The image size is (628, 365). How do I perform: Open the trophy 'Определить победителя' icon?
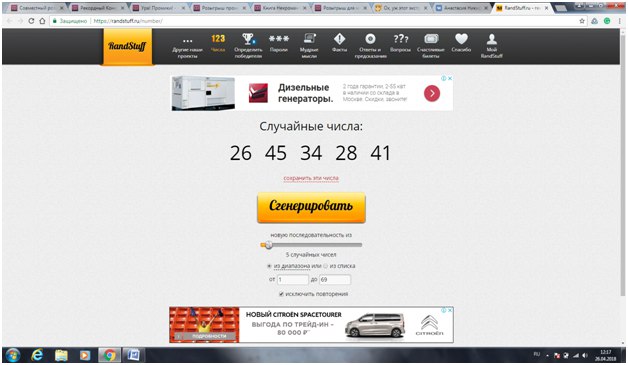click(248, 39)
